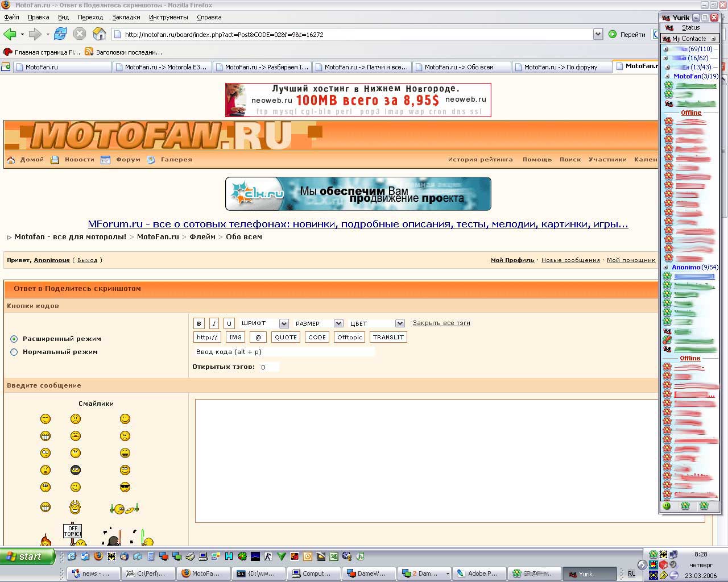Click Главная страница bookmark icon

pyautogui.click(x=8, y=52)
